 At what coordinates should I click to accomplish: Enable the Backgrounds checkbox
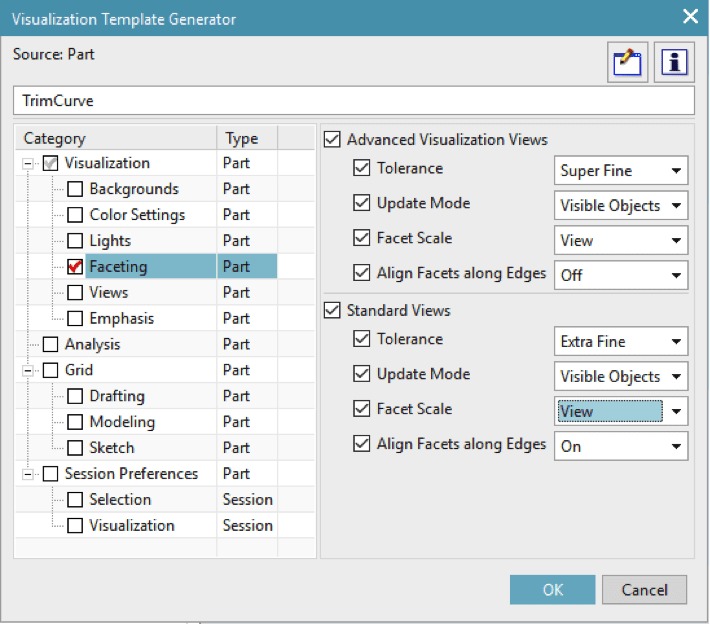(x=75, y=189)
